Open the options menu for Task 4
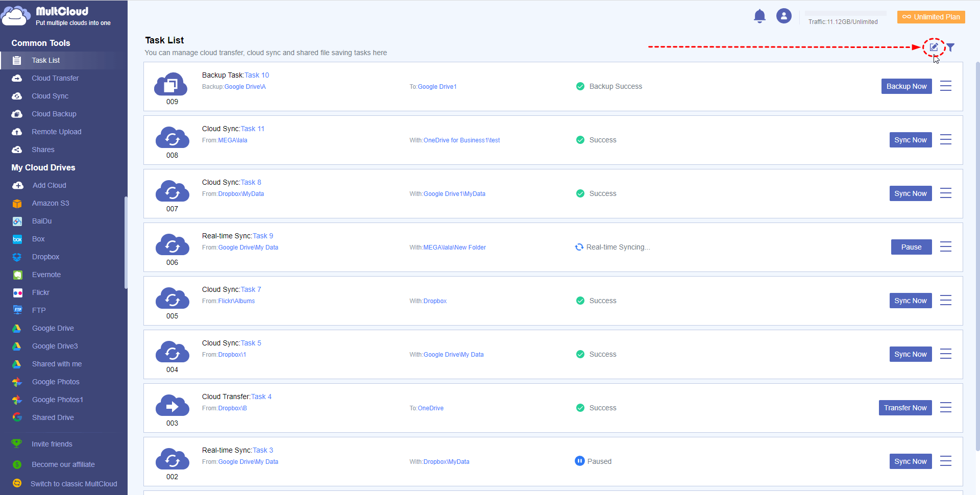Screen dimensions: 980x495 pyautogui.click(x=946, y=408)
